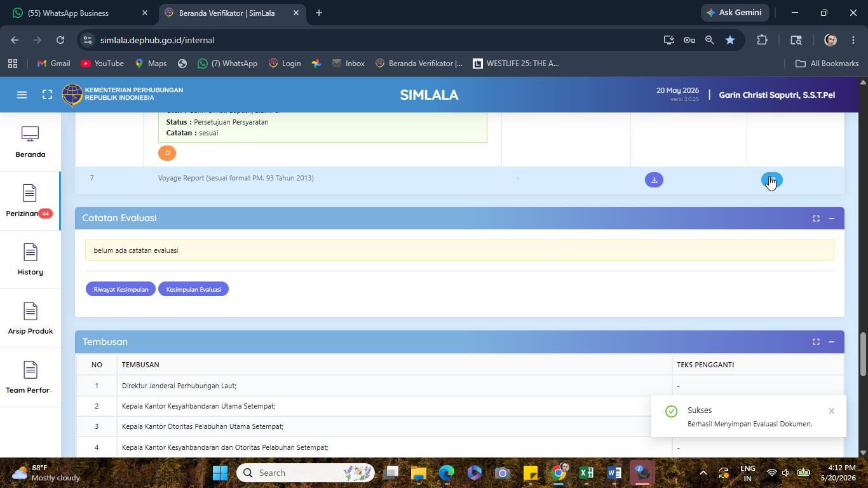868x488 pixels.
Task: Open Excel from the taskbar
Action: [586, 473]
